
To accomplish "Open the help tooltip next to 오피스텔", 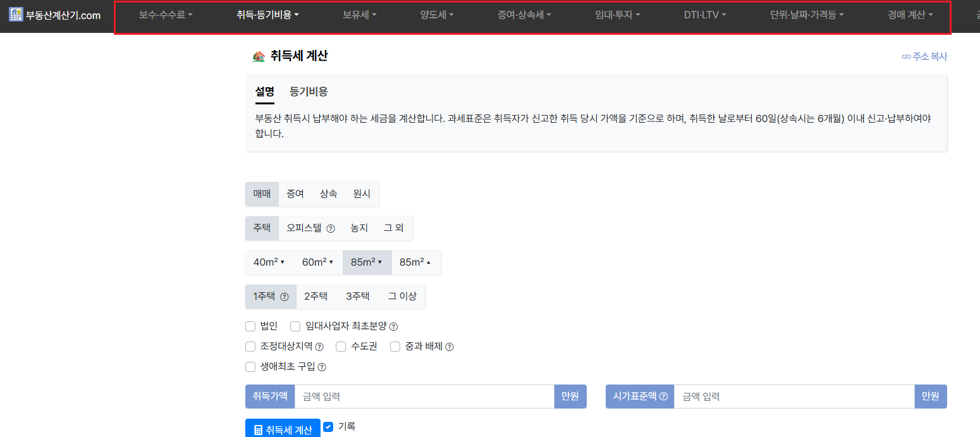I will coord(332,228).
